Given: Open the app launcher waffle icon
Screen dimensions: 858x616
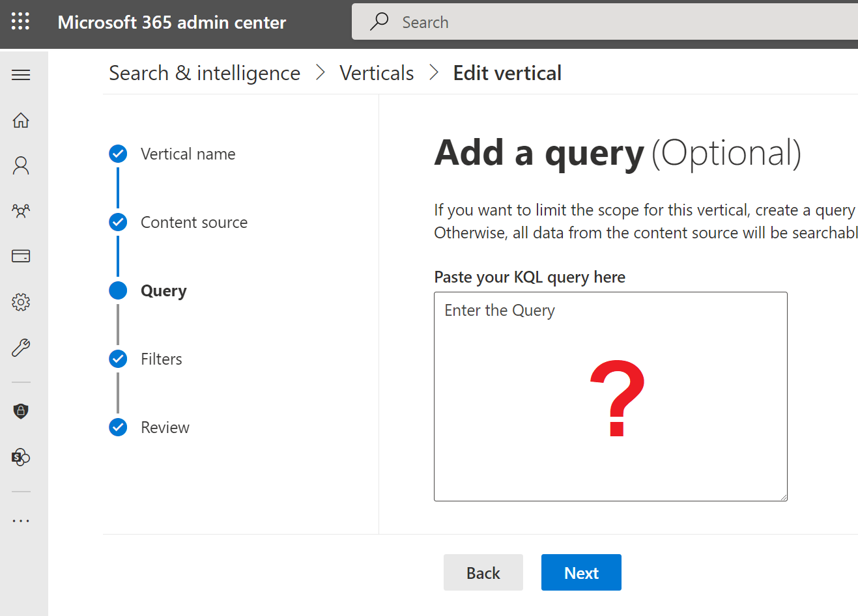Looking at the screenshot, I should (21, 22).
